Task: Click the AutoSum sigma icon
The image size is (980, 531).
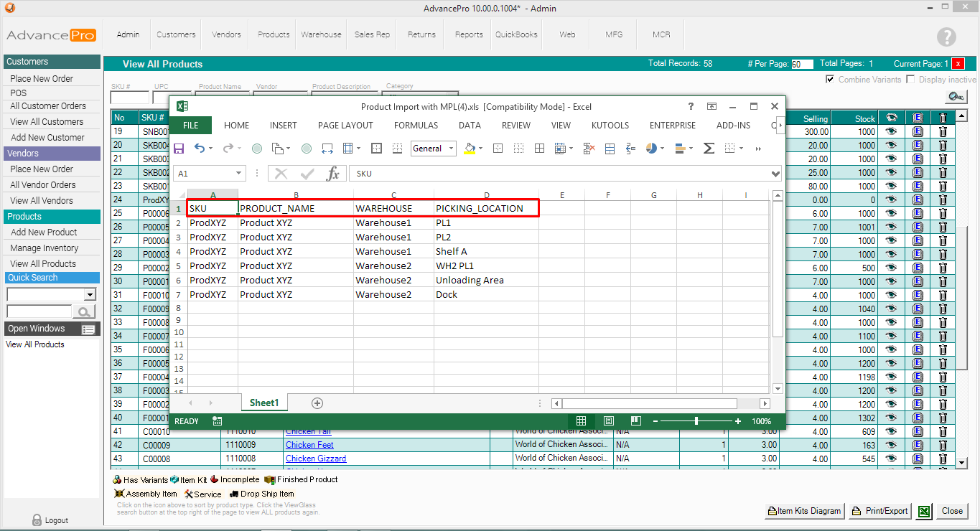Action: click(x=708, y=149)
